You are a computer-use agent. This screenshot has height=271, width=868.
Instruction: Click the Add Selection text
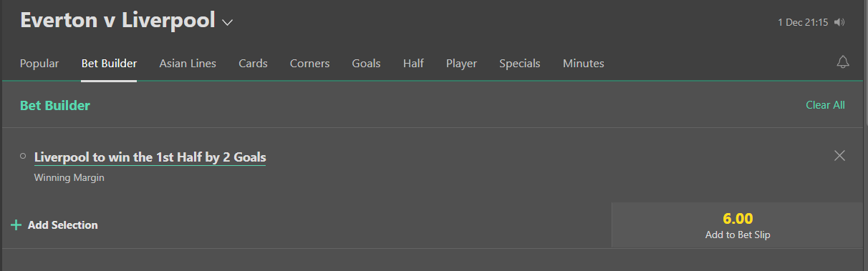pos(63,225)
